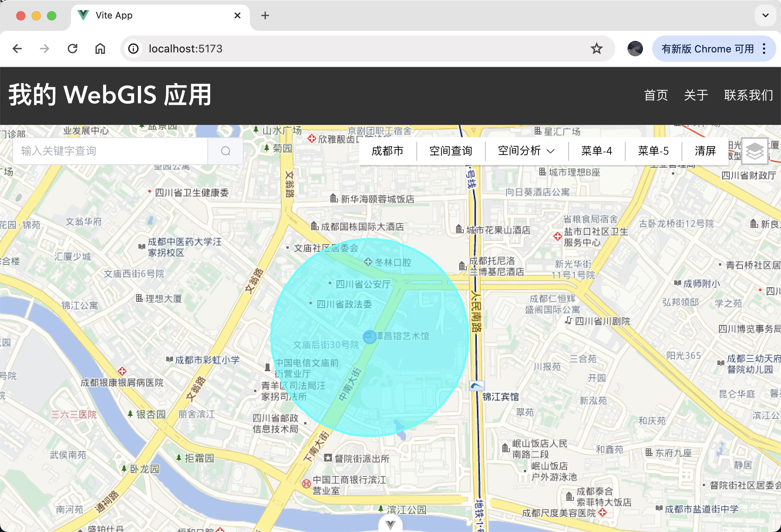Click the 成都市彩虹小学 map label
The image size is (781, 532).
point(207,360)
